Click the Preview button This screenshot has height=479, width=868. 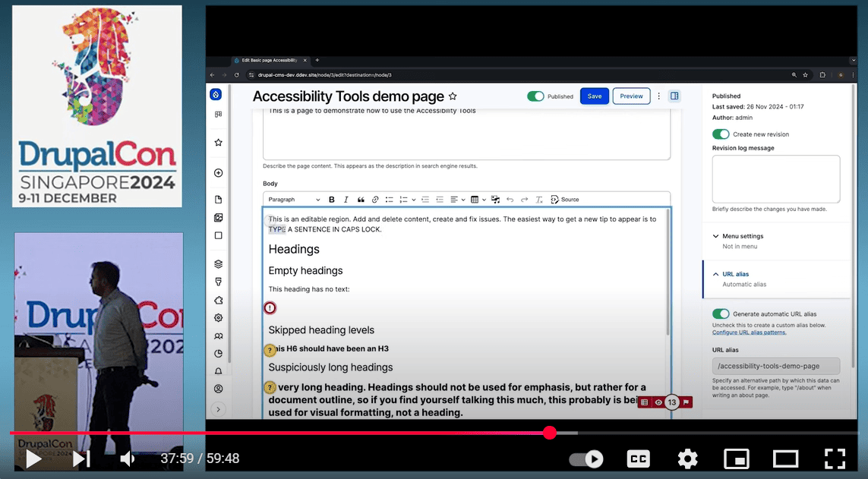pyautogui.click(x=631, y=96)
